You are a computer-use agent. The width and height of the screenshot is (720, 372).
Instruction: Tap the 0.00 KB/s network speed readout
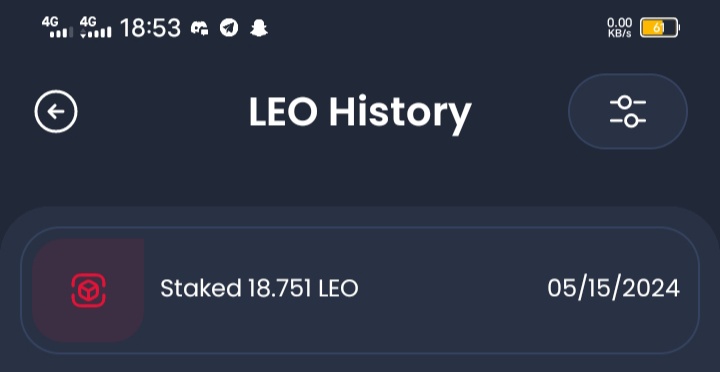point(619,28)
